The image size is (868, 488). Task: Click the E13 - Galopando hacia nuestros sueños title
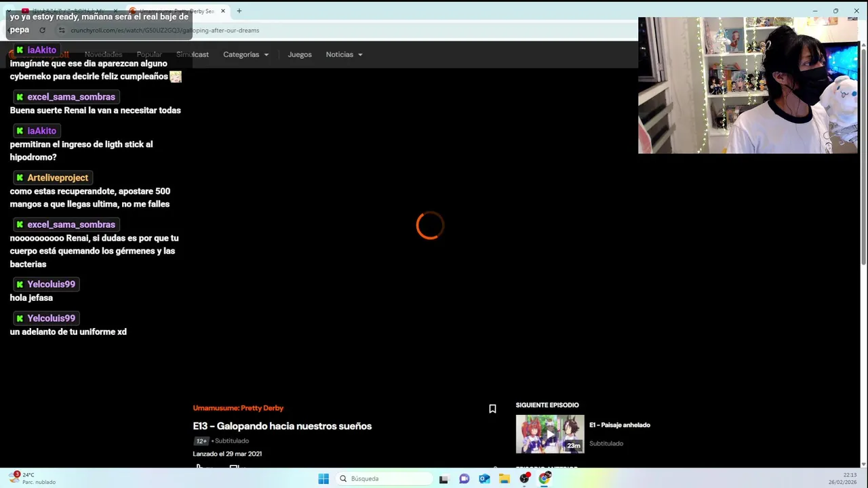tap(282, 426)
